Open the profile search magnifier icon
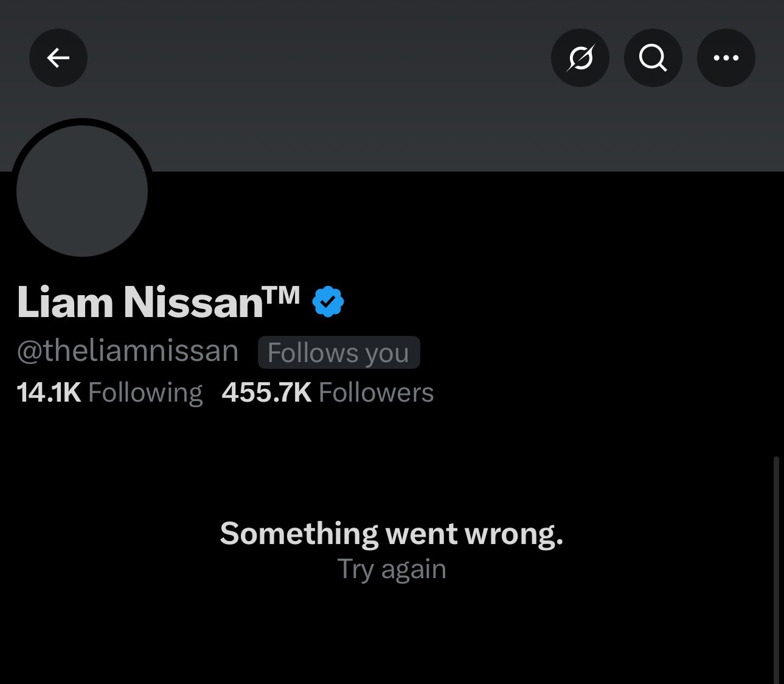The height and width of the screenshot is (684, 784). (653, 58)
